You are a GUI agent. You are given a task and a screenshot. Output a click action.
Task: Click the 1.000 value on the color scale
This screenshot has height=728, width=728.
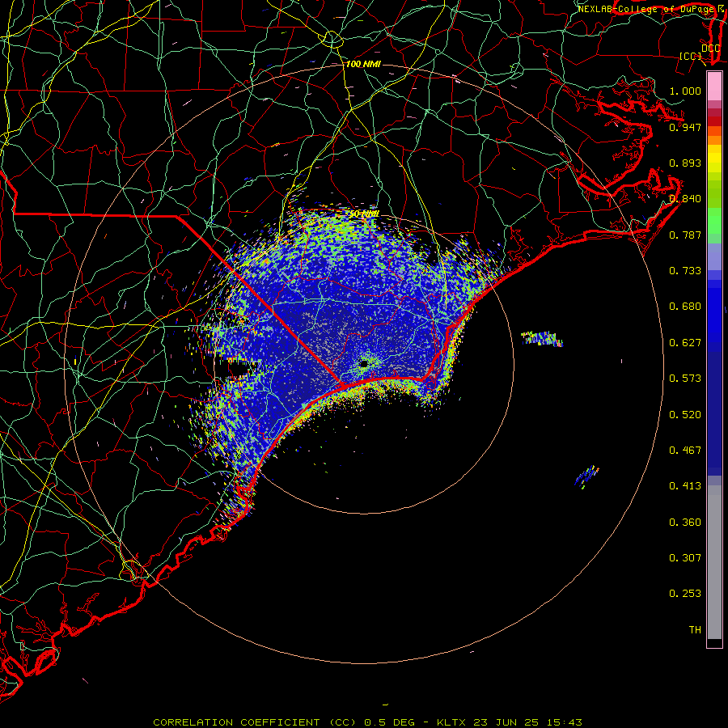click(x=685, y=91)
